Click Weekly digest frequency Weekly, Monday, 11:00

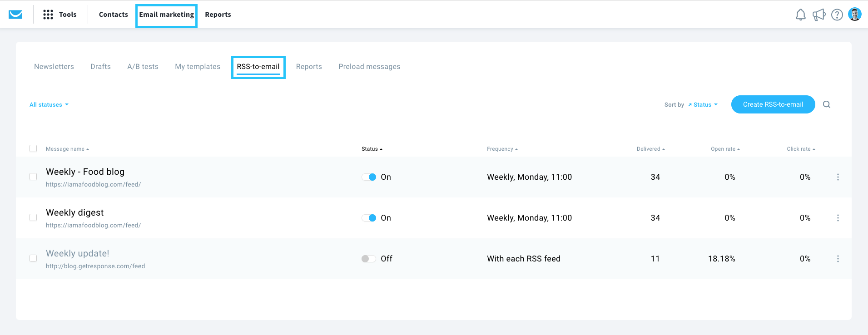point(529,218)
